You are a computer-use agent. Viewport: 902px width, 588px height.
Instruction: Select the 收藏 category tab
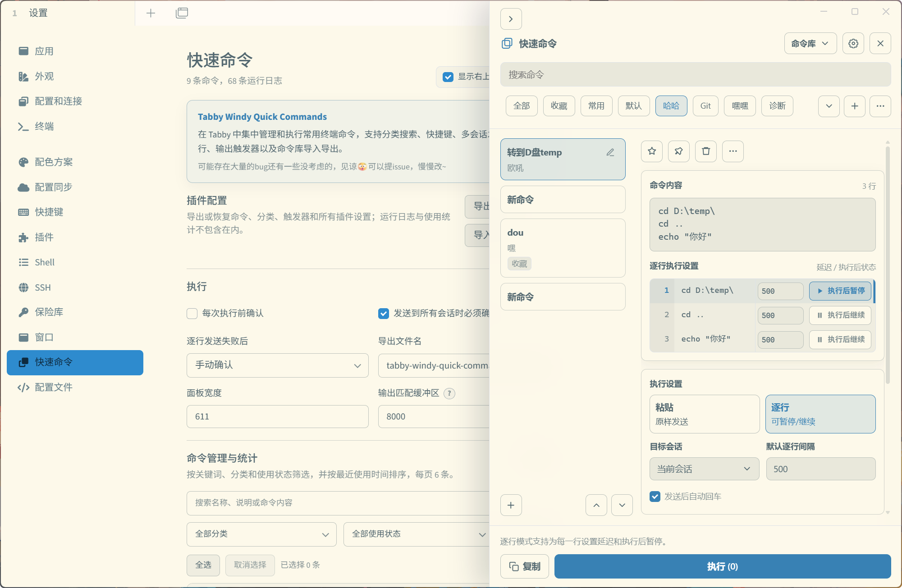click(x=559, y=106)
